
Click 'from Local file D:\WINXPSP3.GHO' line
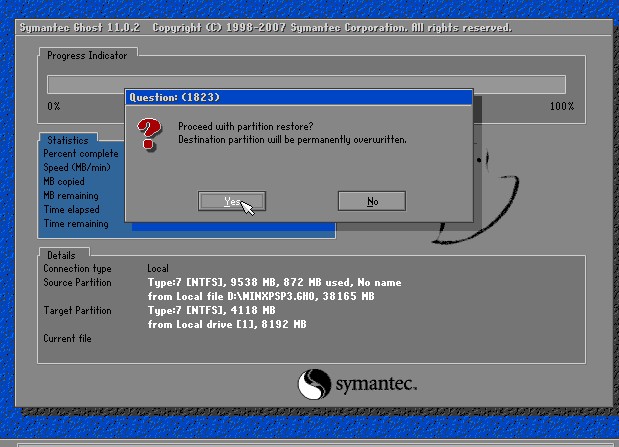[x=261, y=296]
